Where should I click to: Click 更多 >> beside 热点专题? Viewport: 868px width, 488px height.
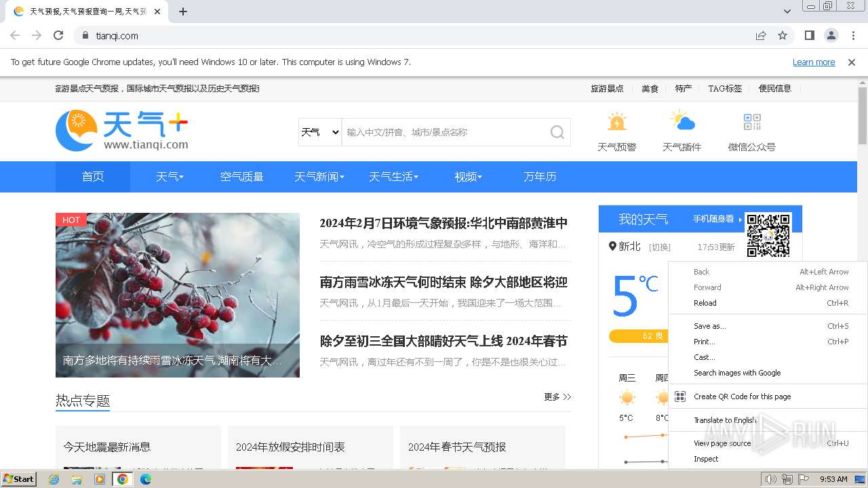coord(557,397)
